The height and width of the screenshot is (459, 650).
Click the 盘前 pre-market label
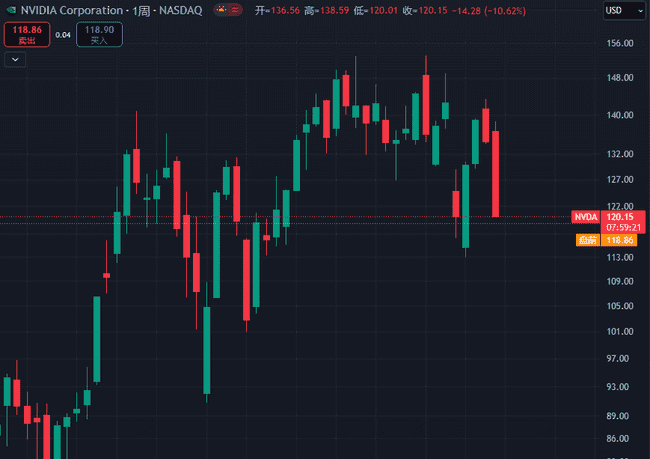coord(588,240)
